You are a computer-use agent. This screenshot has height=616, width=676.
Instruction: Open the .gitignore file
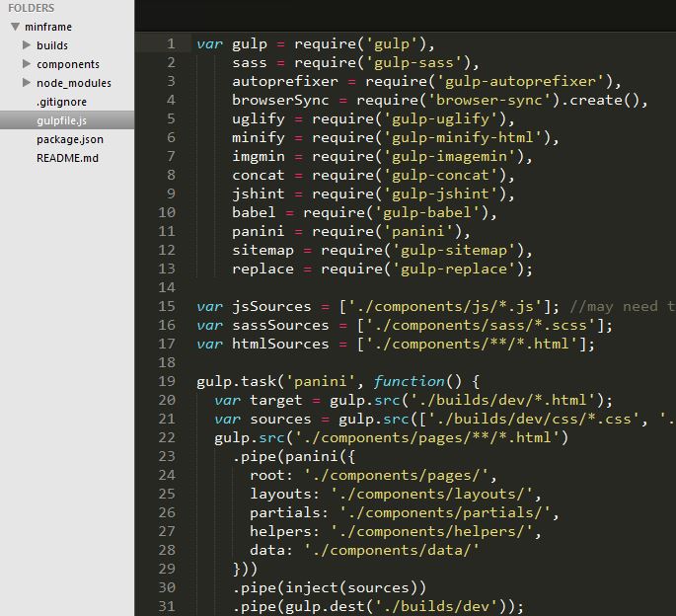[x=61, y=102]
